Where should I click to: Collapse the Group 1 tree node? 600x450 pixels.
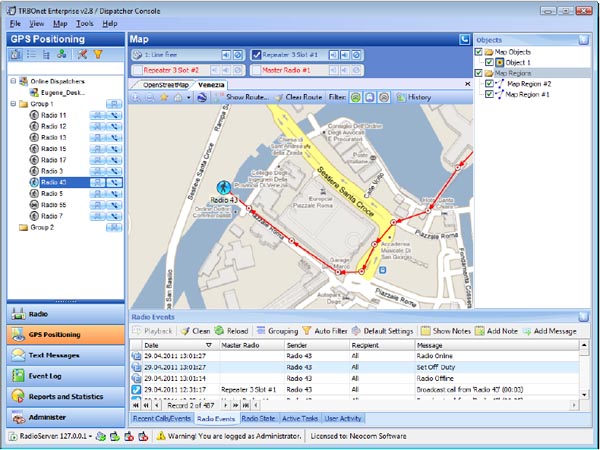click(x=13, y=104)
